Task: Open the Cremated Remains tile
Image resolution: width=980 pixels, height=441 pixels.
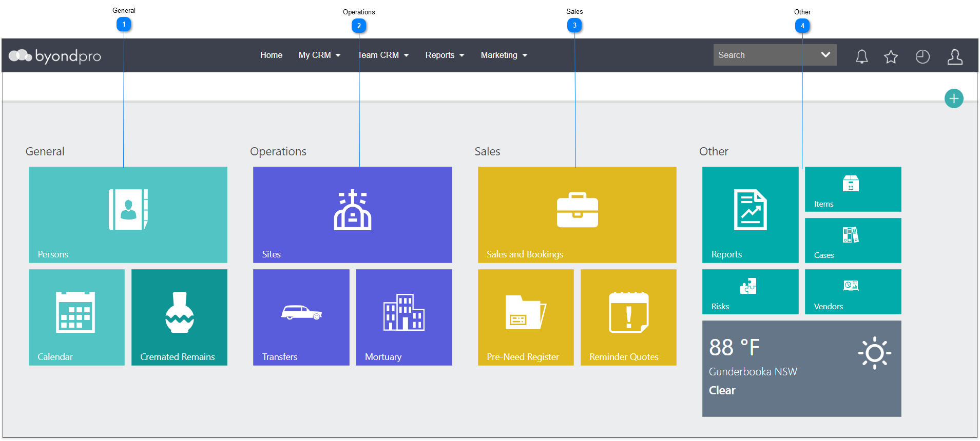Action: tap(179, 317)
